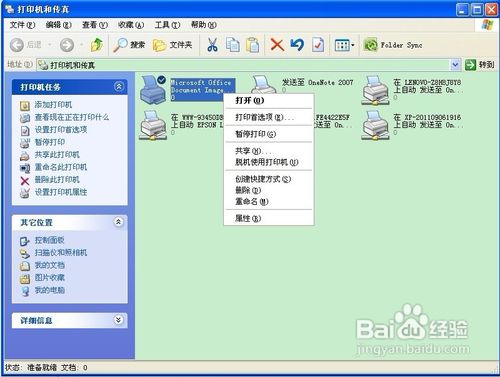
Task: Open the 工具(T) menu
Action: 167,25
